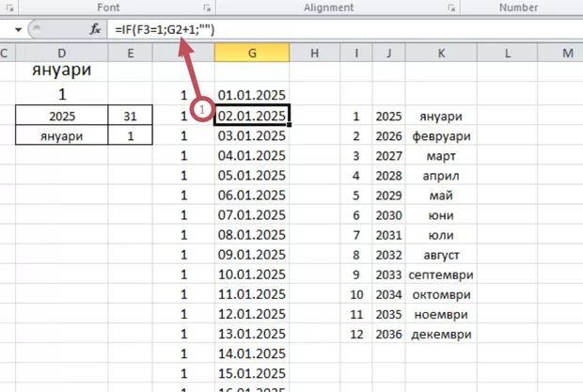The image size is (583, 392).
Task: Select the date cell 01.01.2025
Action: (252, 95)
